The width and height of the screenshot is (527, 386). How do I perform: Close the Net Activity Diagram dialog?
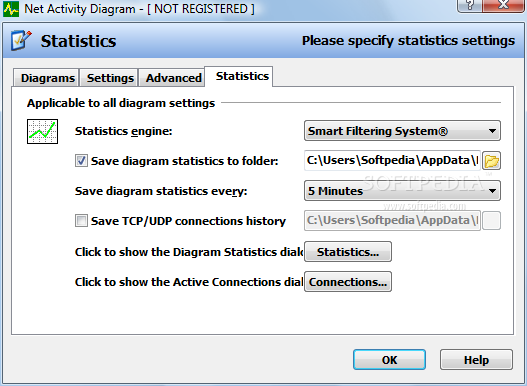503,6
